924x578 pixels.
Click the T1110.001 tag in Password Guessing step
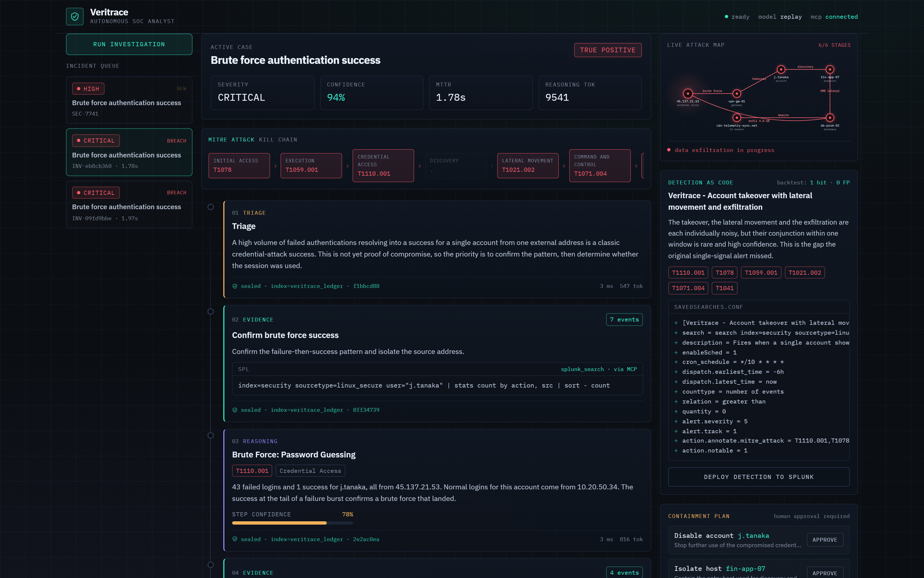tap(252, 471)
